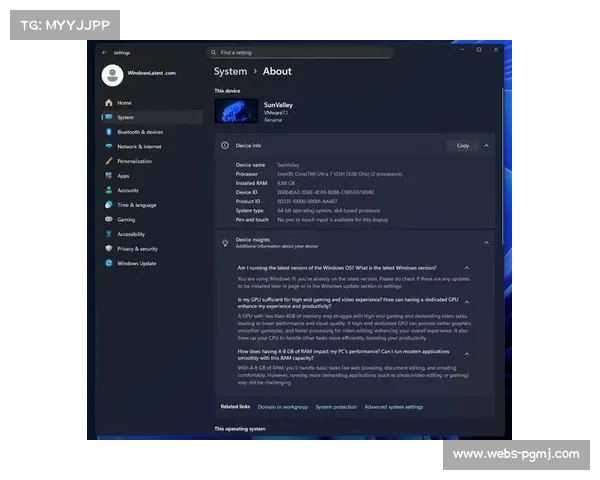
Task: Open Network & internet settings
Action: (x=138, y=146)
